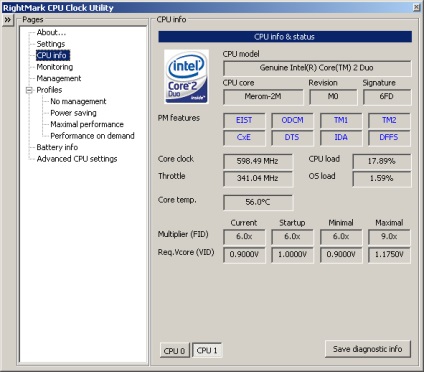Click the Maximal Vcore 1.1750V field
The height and width of the screenshot is (372, 424).
tap(389, 255)
